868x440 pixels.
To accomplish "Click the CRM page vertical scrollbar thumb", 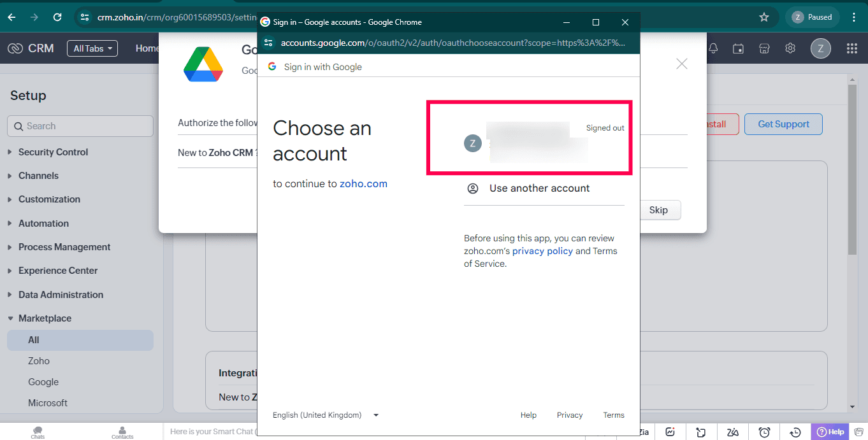I will [853, 169].
